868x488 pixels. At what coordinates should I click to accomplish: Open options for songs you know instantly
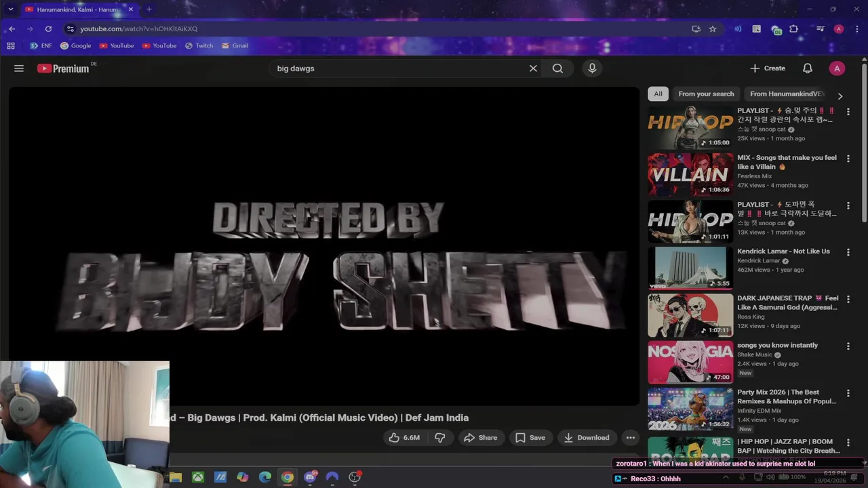pos(848,346)
